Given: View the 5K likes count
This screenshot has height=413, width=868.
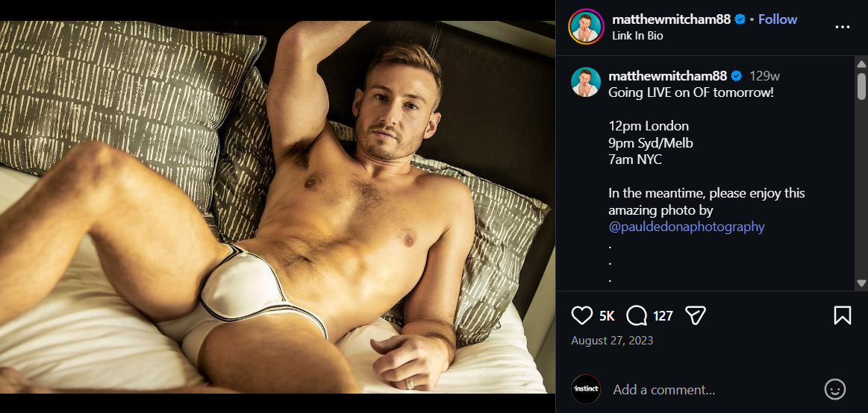Looking at the screenshot, I should coord(607,316).
